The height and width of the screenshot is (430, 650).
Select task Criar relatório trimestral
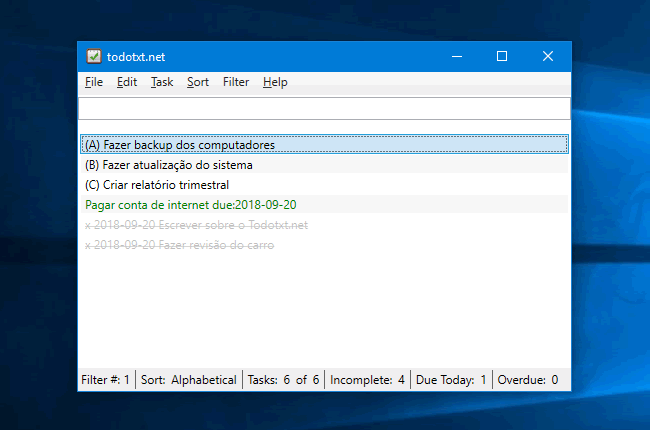click(x=324, y=185)
